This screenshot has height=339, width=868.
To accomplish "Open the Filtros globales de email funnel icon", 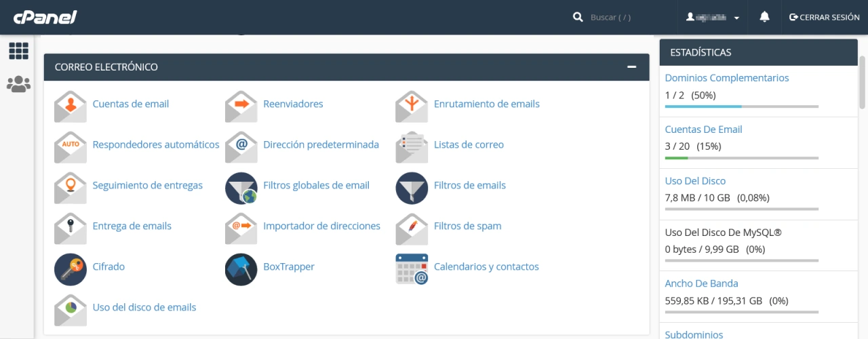I will click(x=241, y=188).
